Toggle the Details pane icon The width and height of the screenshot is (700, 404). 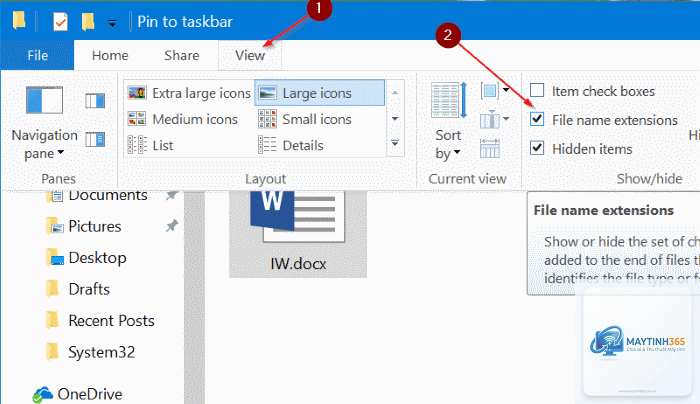(95, 139)
